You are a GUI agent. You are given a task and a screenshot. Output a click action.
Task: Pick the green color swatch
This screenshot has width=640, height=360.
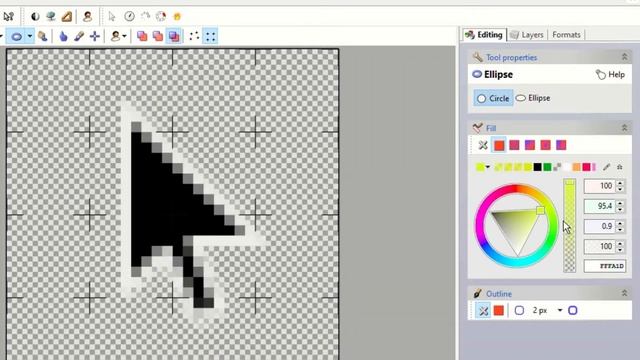(x=547, y=167)
